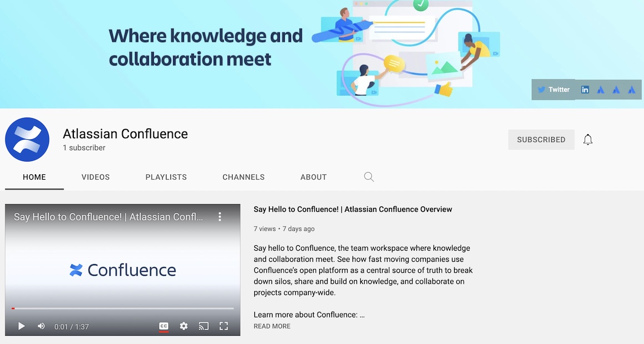This screenshot has width=644, height=344.
Task: Search the channel with the magnifier icon
Action: pyautogui.click(x=369, y=177)
